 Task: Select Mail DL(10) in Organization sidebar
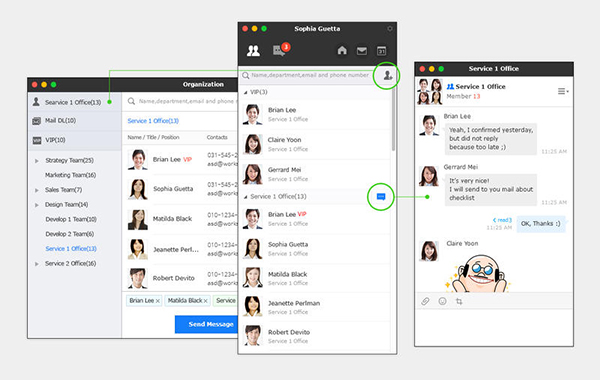click(75, 121)
